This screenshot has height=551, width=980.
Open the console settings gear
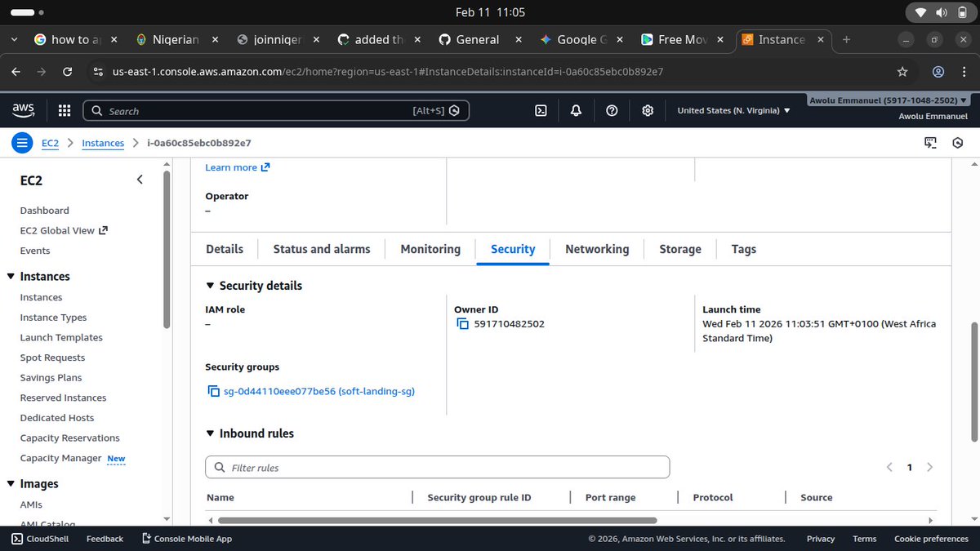point(648,111)
